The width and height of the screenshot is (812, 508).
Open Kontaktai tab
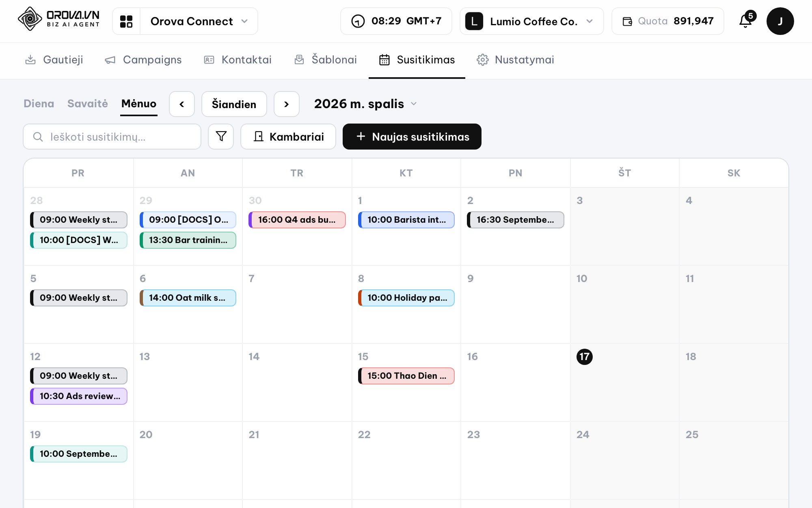pyautogui.click(x=238, y=60)
